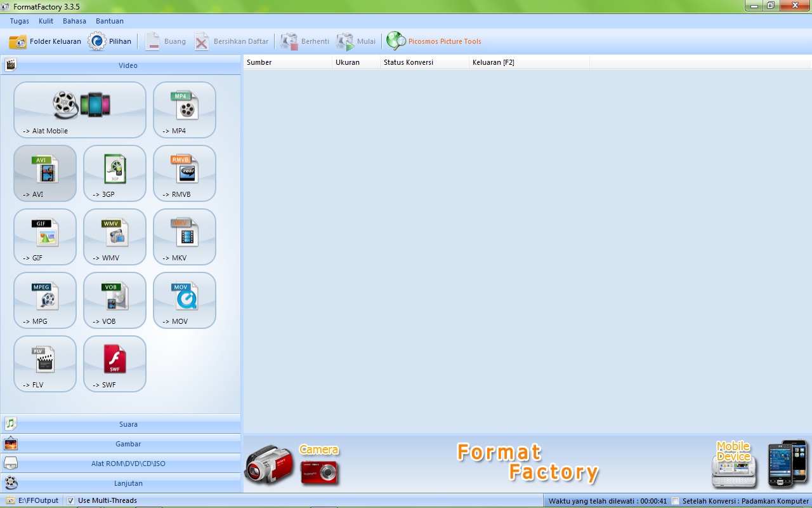Expand the Gambar picture section
The width and height of the screenshot is (812, 508).
click(x=121, y=444)
